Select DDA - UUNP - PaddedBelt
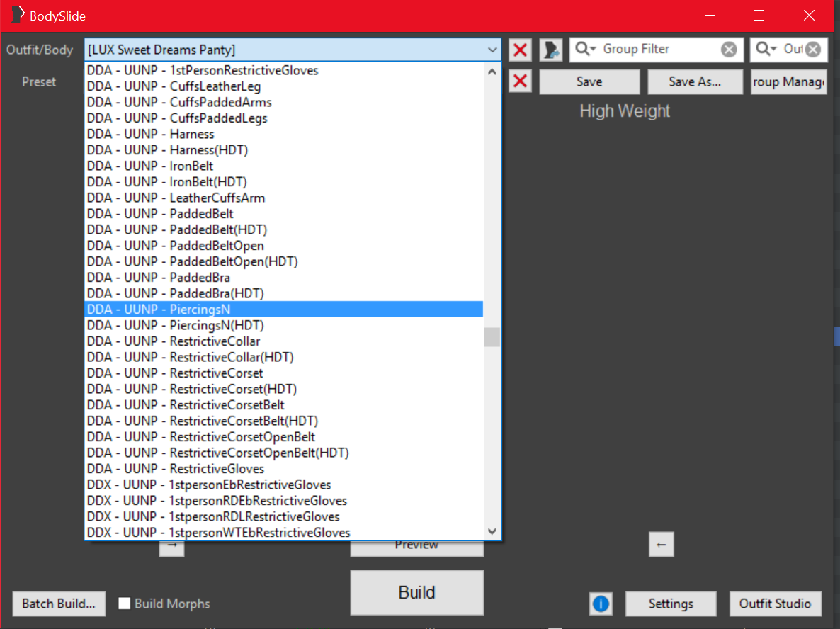 point(284,214)
